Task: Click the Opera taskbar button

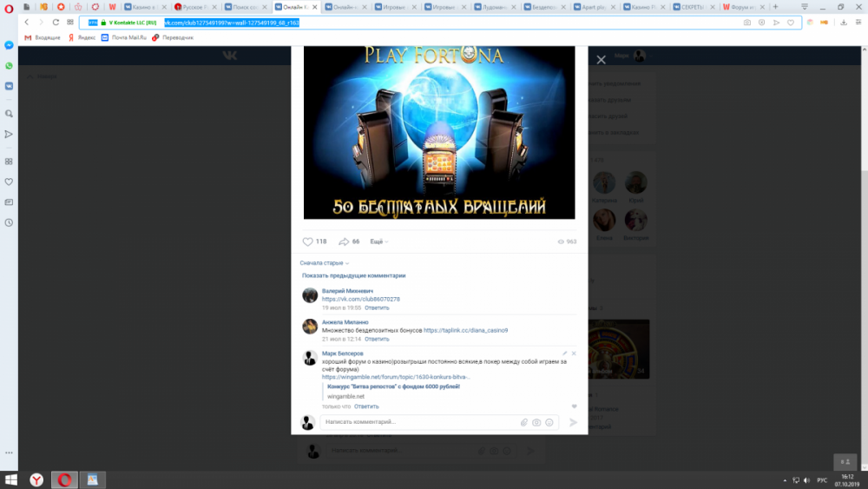Action: (65, 479)
